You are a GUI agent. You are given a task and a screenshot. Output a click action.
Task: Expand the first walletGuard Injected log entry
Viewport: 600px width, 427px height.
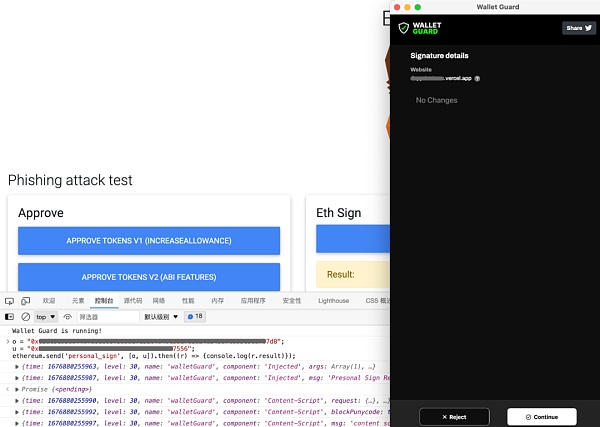click(17, 367)
